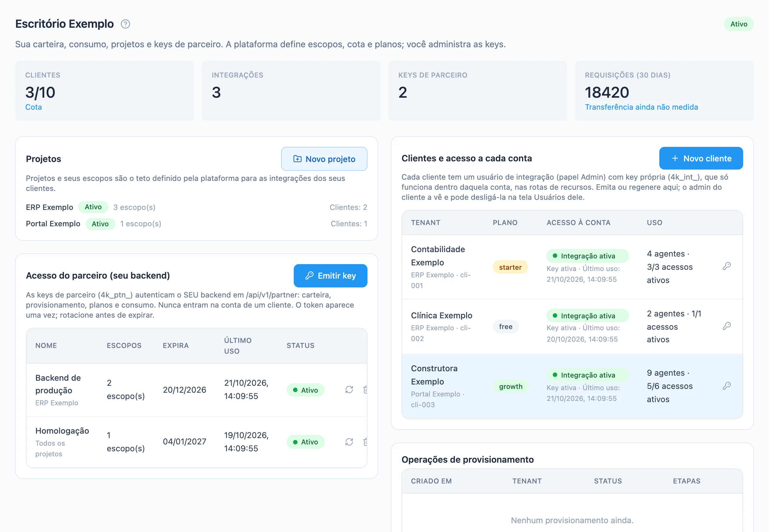Click the '3 escopo(s)' text
The width and height of the screenshot is (769, 532).
pyautogui.click(x=134, y=207)
